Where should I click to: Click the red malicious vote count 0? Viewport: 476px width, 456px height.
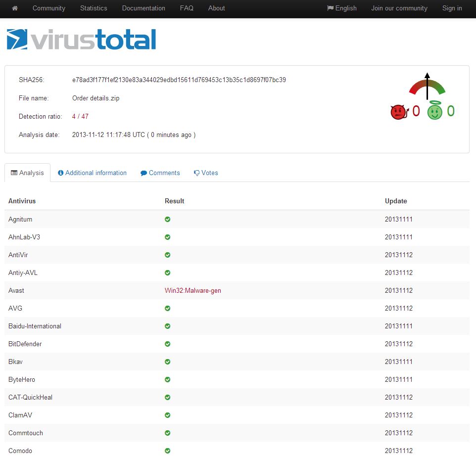tap(416, 111)
